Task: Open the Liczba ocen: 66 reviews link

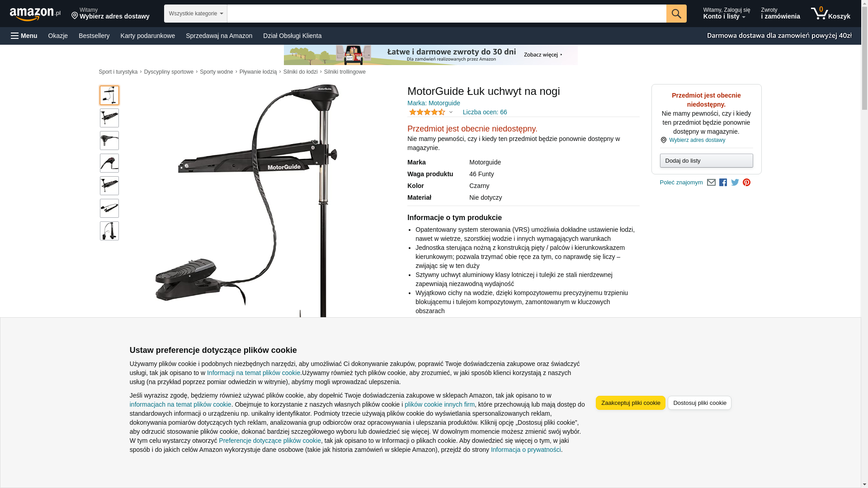Action: [485, 112]
